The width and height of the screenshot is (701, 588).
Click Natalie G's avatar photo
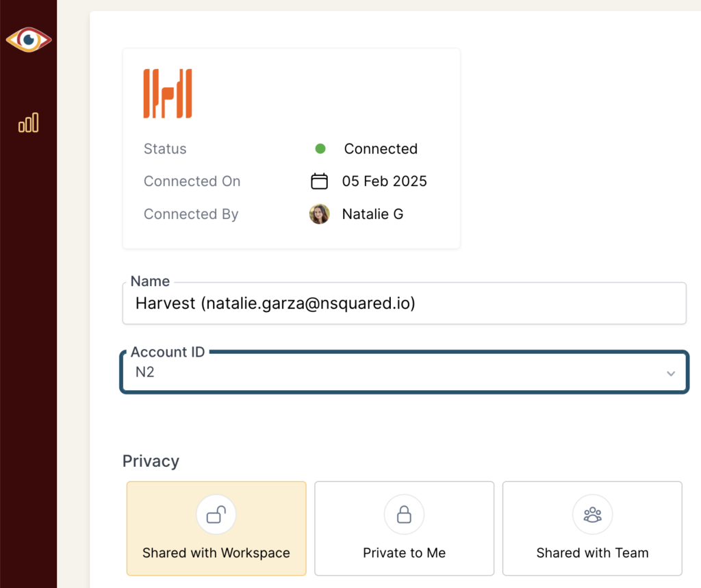320,214
